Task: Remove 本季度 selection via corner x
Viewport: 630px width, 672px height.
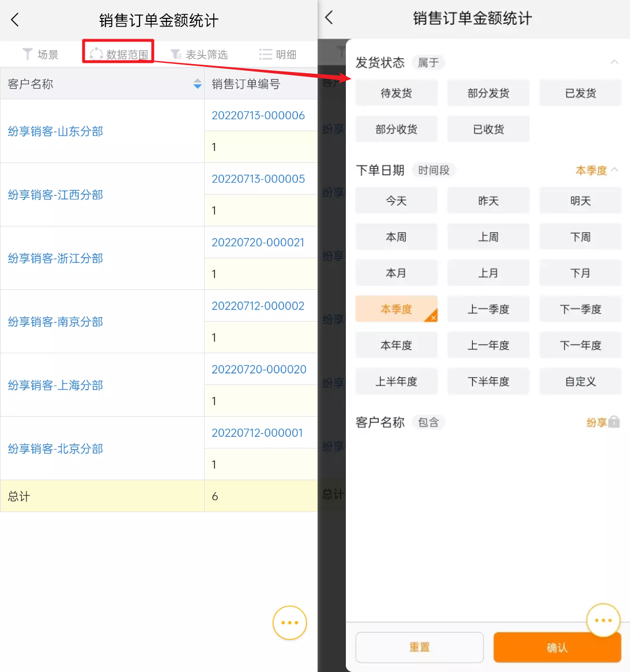Action: (433, 317)
